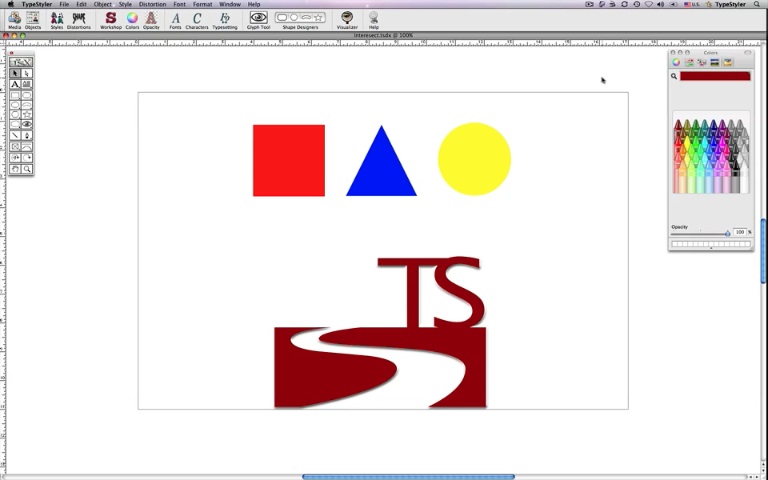This screenshot has width=768, height=480.
Task: Select the black arrow selection tool
Action: pos(15,73)
